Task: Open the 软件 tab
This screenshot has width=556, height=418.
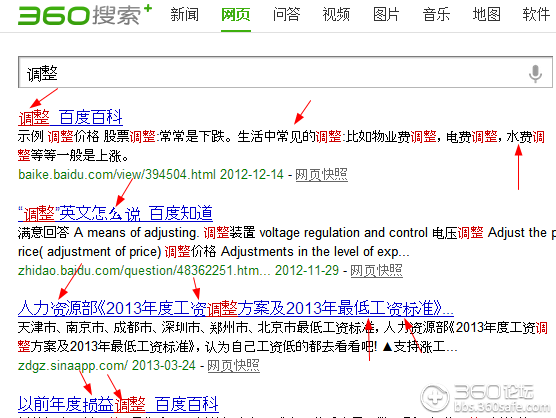Action: [536, 15]
